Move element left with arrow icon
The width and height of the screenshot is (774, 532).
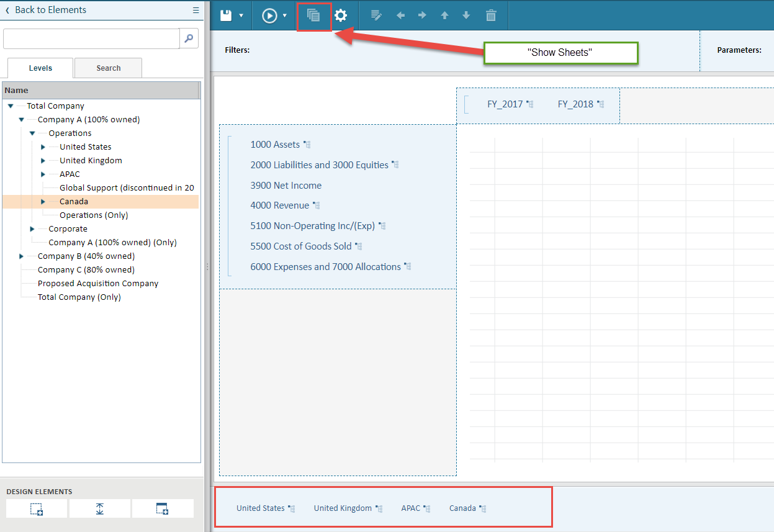400,16
